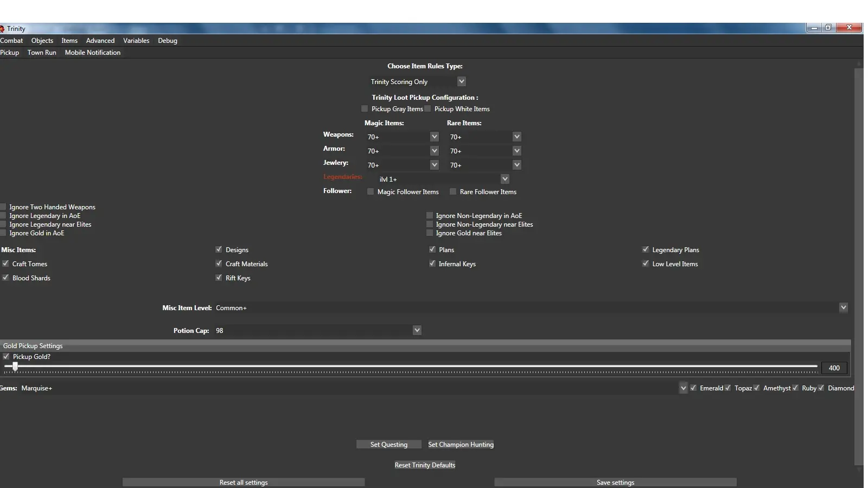Viewport: 868px width, 488px height.
Task: Click Reset all settings button
Action: coord(244,482)
